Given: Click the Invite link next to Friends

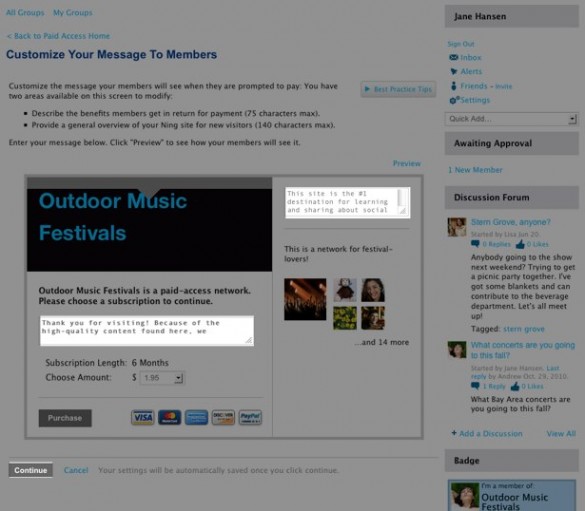Looking at the screenshot, I should 504,87.
